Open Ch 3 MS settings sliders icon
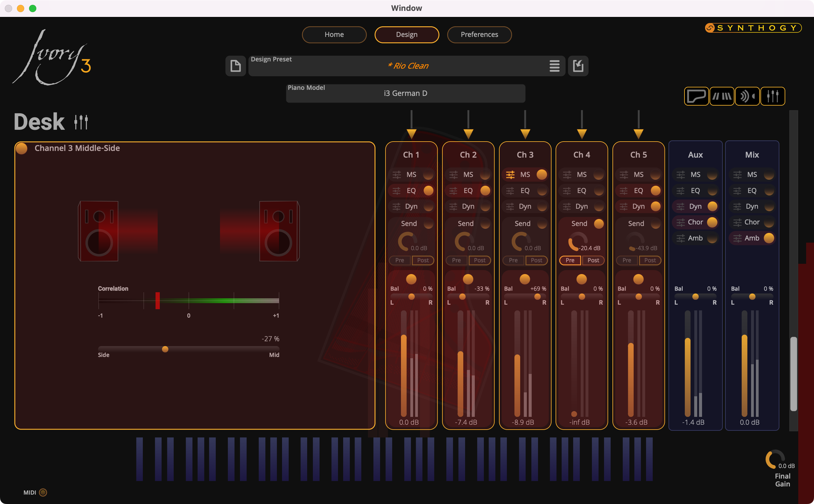This screenshot has width=814, height=504. click(510, 175)
